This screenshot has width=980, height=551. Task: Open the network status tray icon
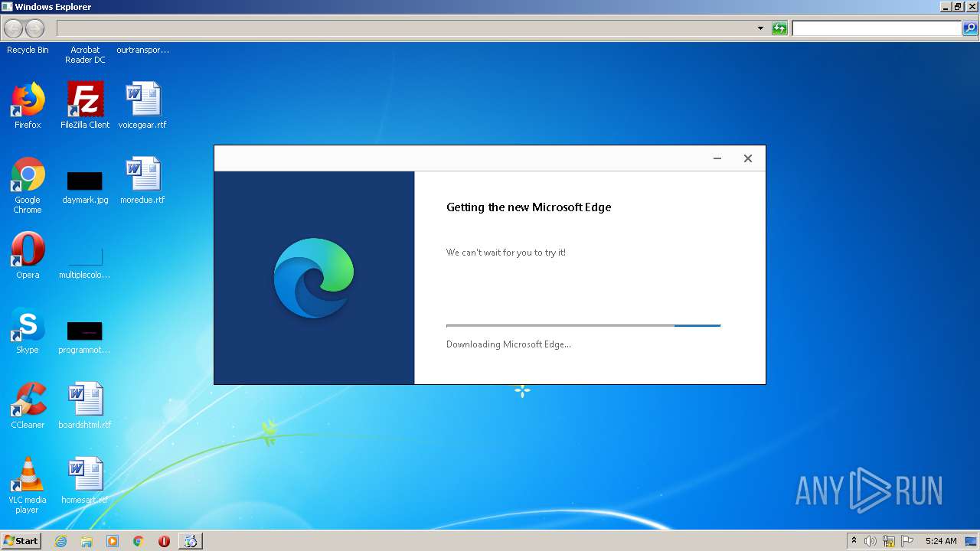889,541
